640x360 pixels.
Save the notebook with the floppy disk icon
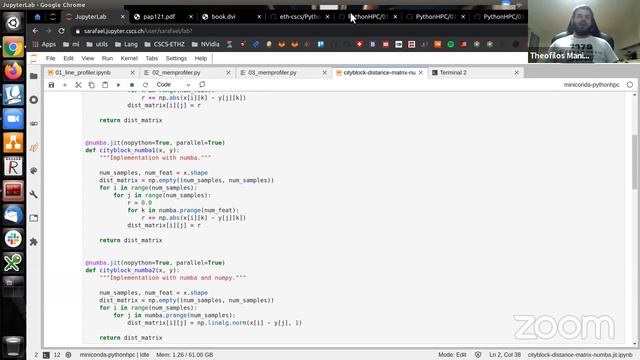(x=51, y=85)
